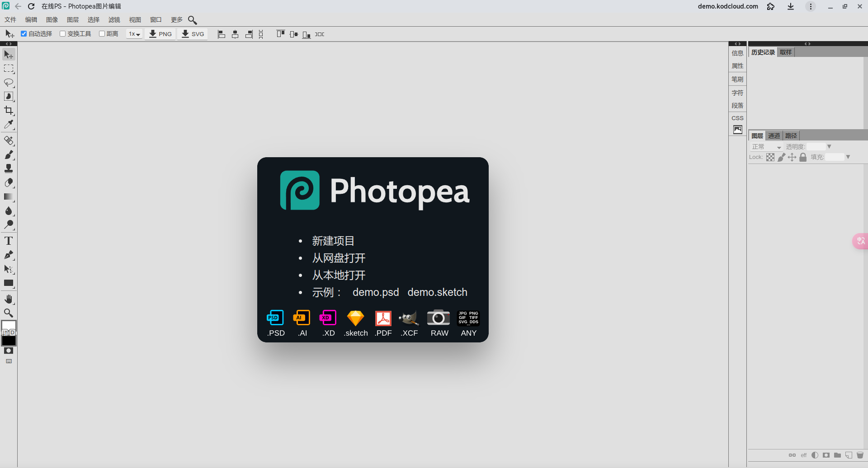Viewport: 868px width, 468px height.
Task: Select the Pen tool
Action: tap(9, 255)
